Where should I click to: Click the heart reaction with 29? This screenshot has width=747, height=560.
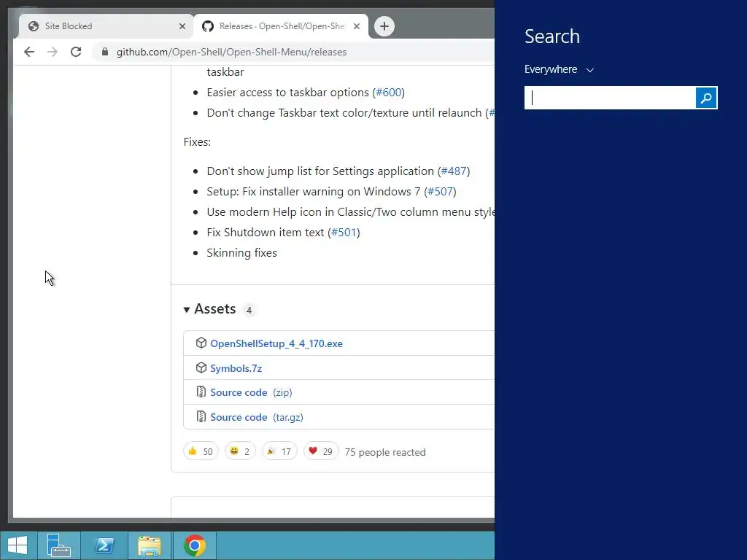click(321, 451)
